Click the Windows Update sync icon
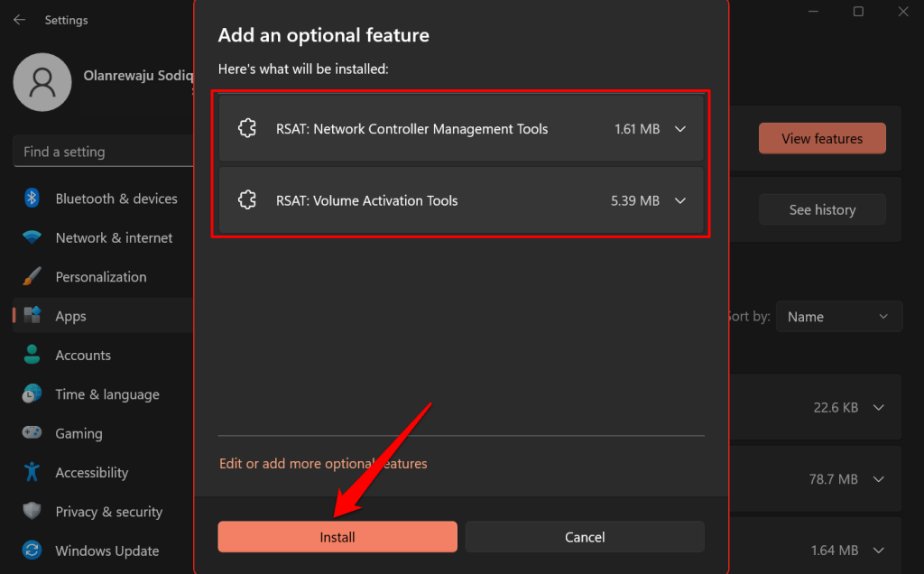924x574 pixels. click(32, 551)
